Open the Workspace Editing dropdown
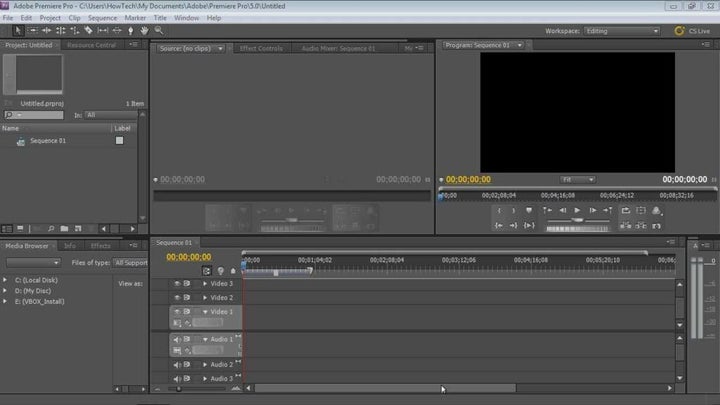This screenshot has height=405, width=720. tap(619, 31)
